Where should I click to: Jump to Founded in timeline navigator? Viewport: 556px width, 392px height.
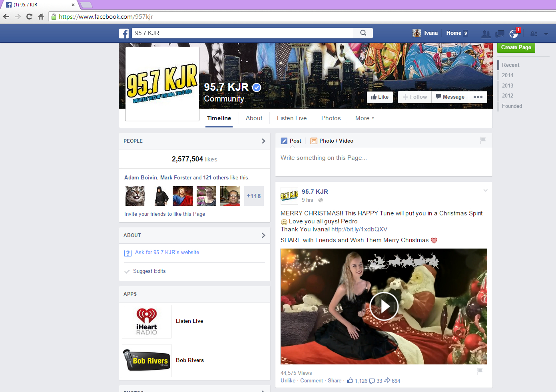coord(512,106)
